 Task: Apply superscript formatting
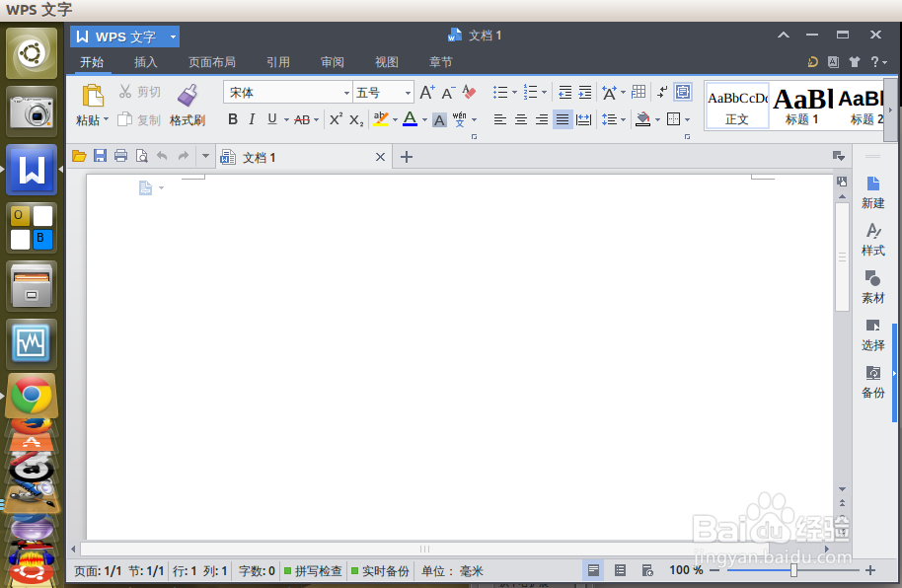[x=336, y=119]
